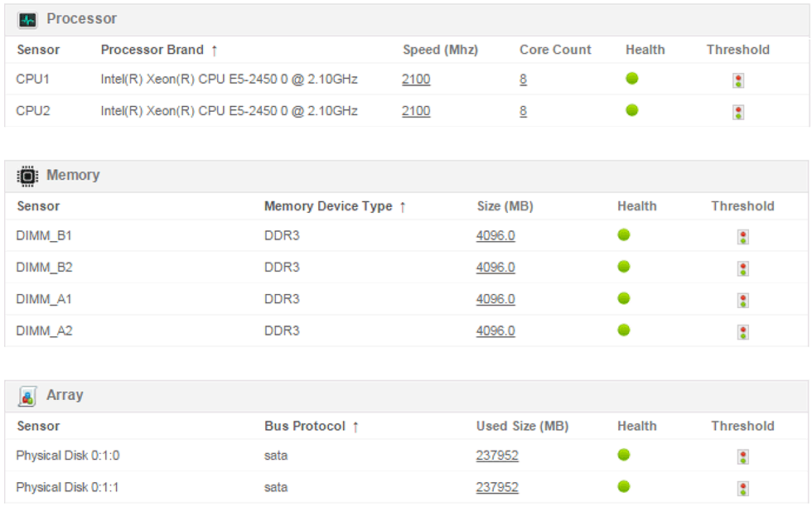Open threshold settings for CPU1
This screenshot has height=521, width=812.
pyautogui.click(x=738, y=80)
